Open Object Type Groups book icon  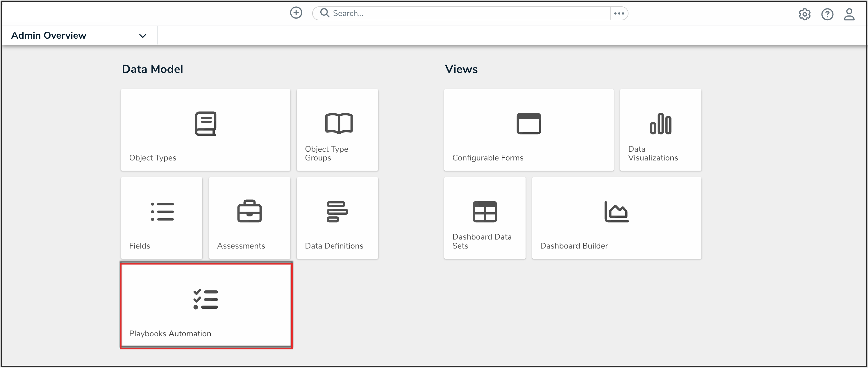point(339,123)
